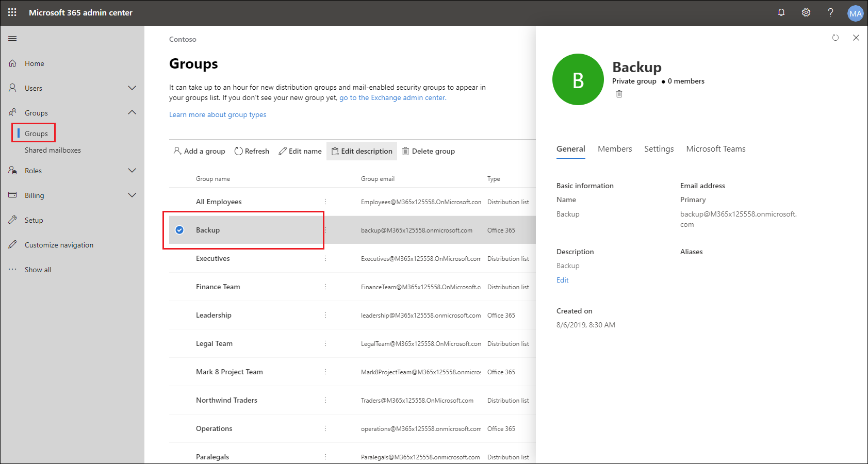
Task: Open more actions for Paralegals
Action: point(325,457)
